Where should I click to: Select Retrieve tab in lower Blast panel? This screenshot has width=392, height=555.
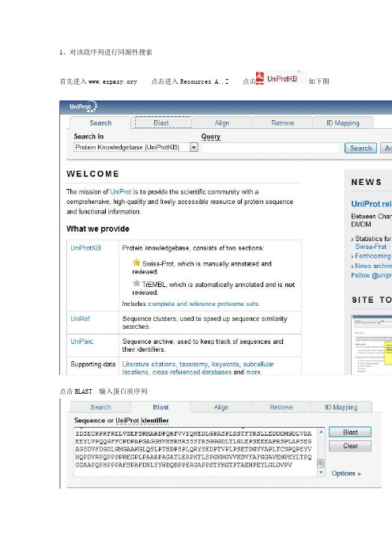(281, 407)
